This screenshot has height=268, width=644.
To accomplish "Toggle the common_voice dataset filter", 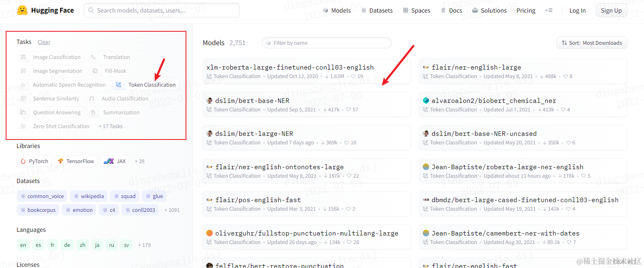I will [x=42, y=196].
